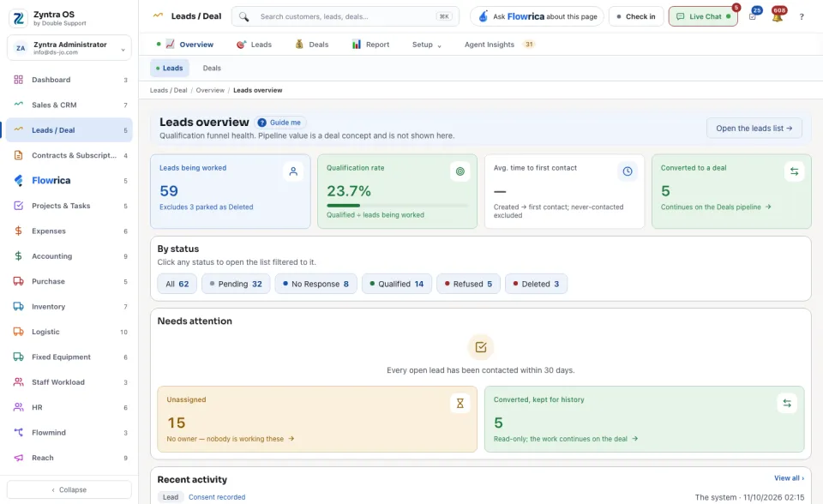Click the checkmark icon under Needs attention
Viewport: 823px width, 504px height.
(x=481, y=347)
